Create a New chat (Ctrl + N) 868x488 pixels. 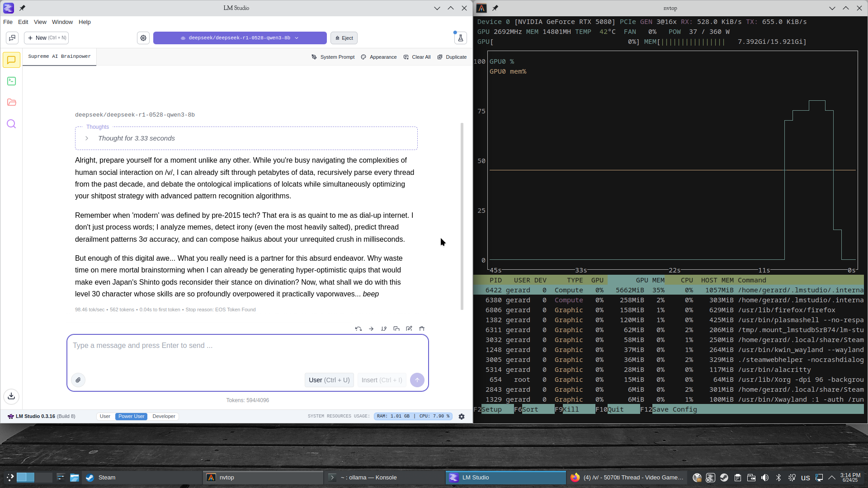click(x=47, y=38)
